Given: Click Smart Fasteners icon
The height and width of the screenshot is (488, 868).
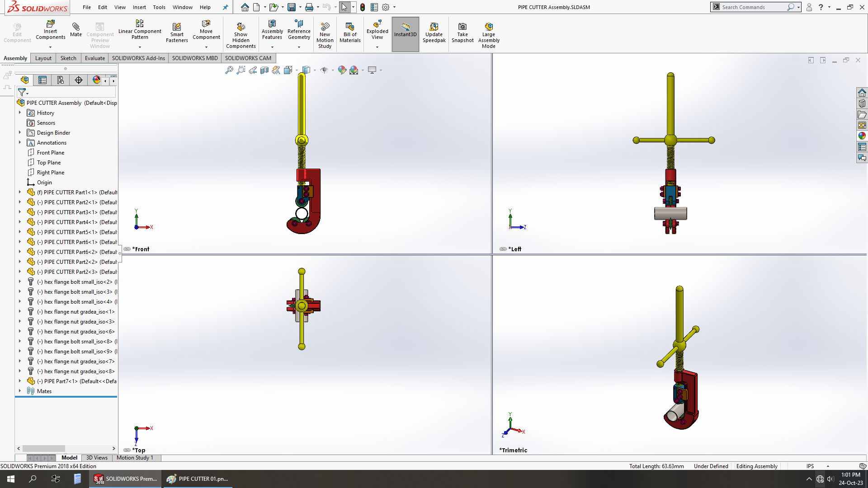Looking at the screenshot, I should (x=177, y=33).
